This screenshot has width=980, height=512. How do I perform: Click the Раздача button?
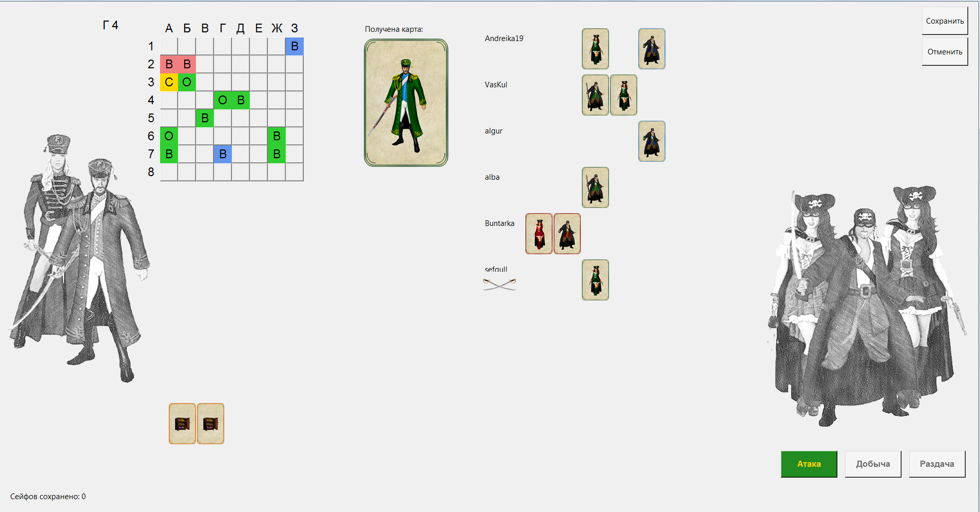click(x=937, y=464)
